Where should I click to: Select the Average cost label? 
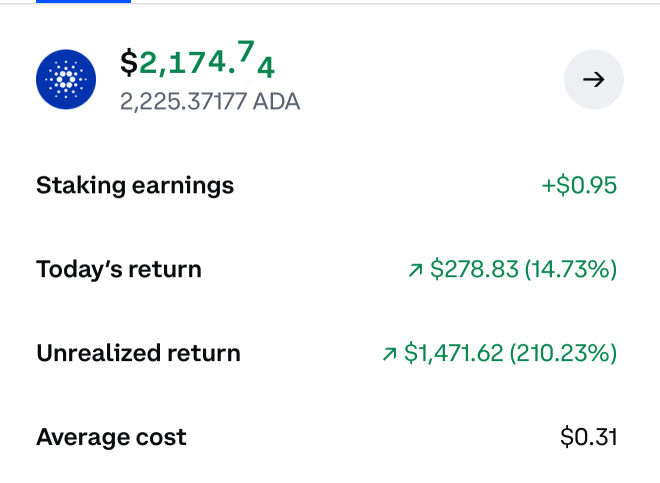coord(112,437)
